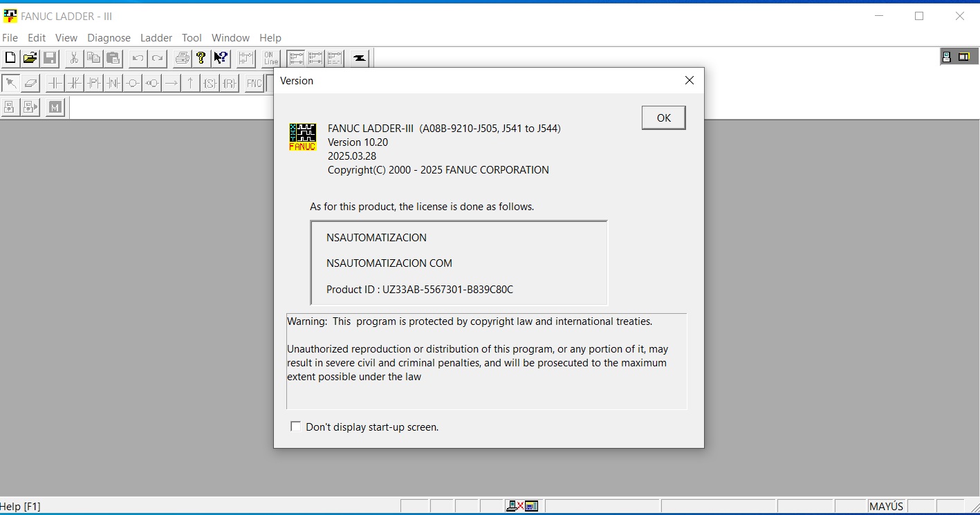Select the Normally Open Contact tool
Screen dimensions: 980x515
[x=55, y=83]
